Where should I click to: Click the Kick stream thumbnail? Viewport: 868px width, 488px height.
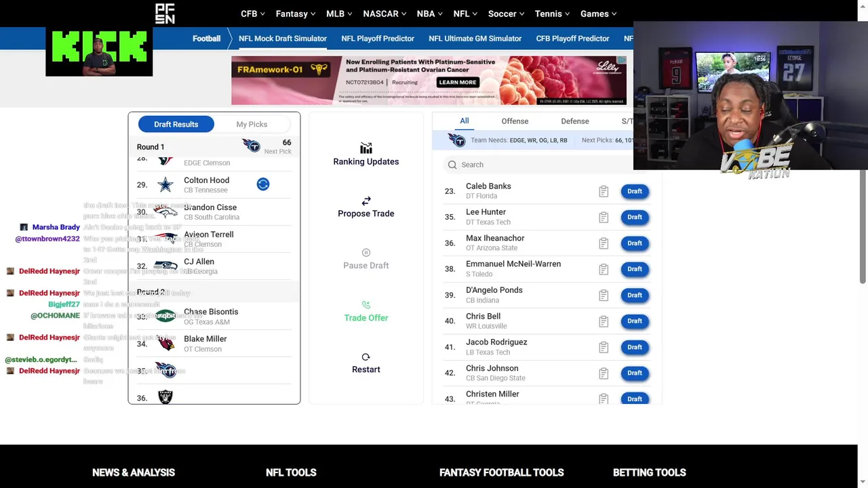click(99, 52)
